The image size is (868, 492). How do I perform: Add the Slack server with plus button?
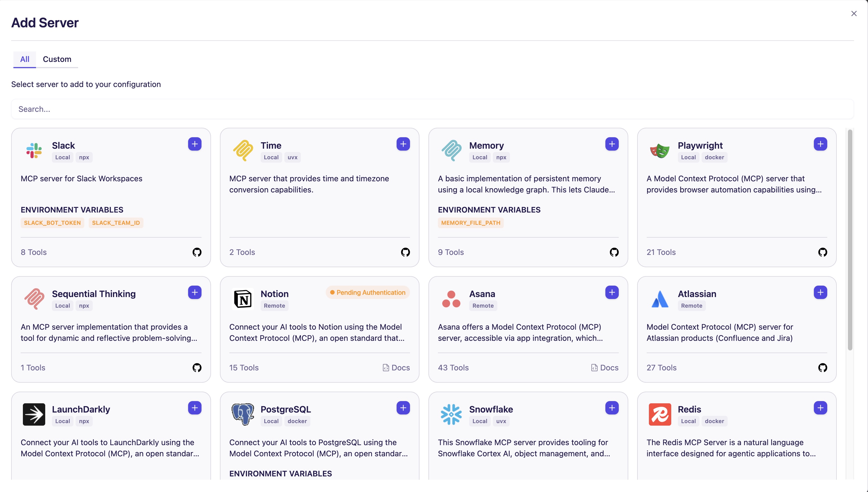195,144
